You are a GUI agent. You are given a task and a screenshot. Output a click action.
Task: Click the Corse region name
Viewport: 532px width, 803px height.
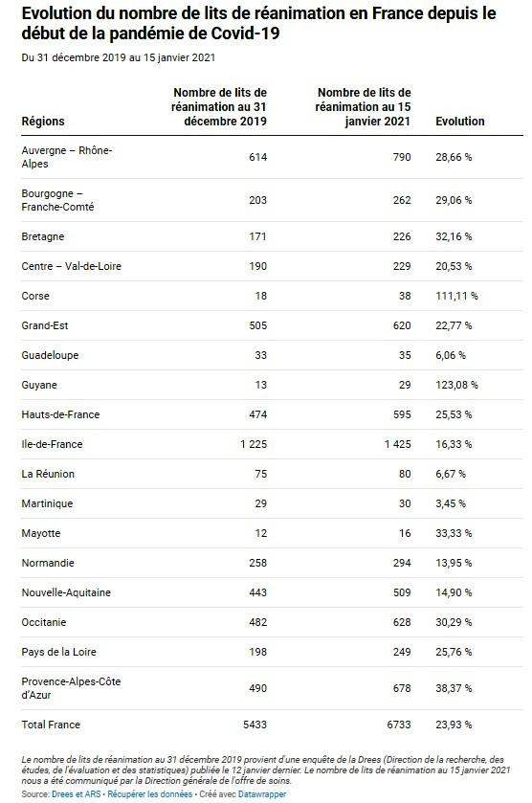35,296
